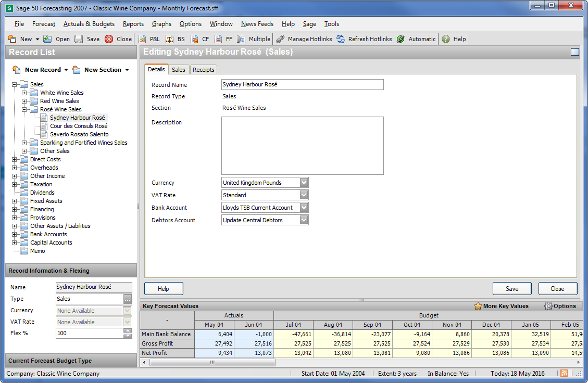Click the Type ellipsis browse button

(128, 299)
